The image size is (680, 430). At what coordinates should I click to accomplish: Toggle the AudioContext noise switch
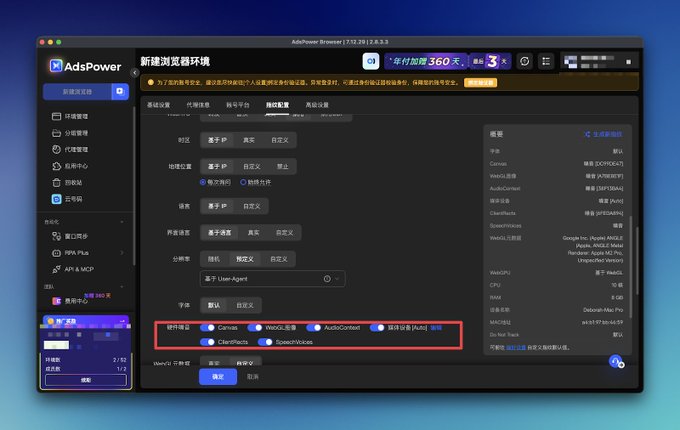click(314, 328)
